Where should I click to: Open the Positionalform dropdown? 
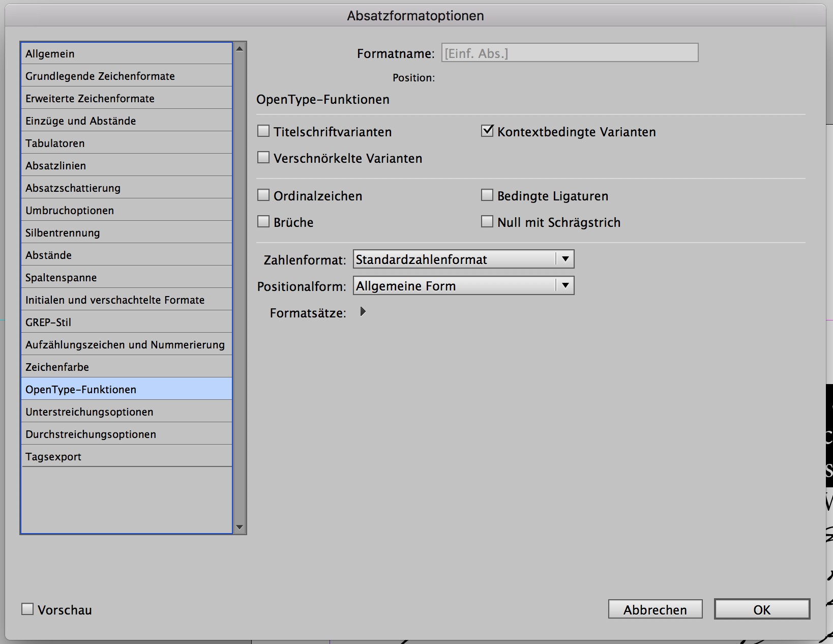(463, 286)
